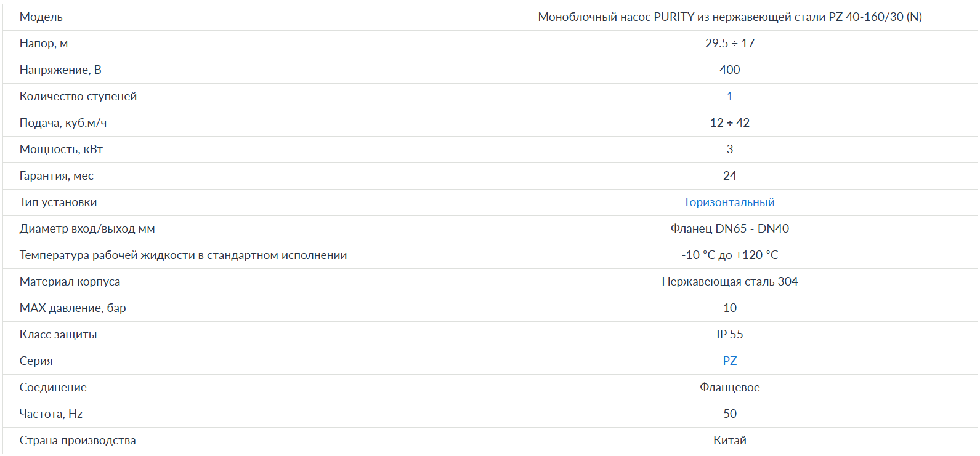980x456 pixels.
Task: Click the 'Тип установки' label
Action: 58,202
